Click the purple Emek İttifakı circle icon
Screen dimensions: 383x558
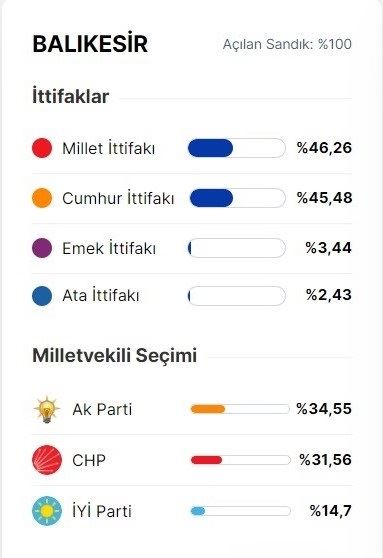(42, 248)
